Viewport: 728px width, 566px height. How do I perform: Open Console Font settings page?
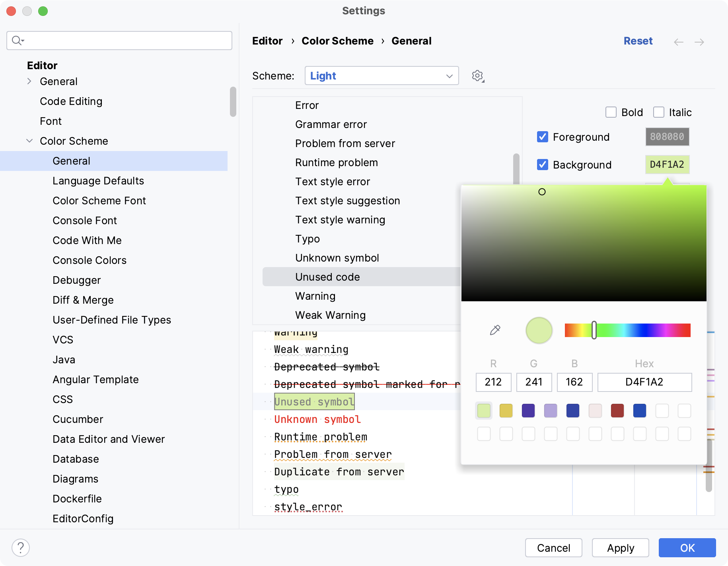[85, 221]
